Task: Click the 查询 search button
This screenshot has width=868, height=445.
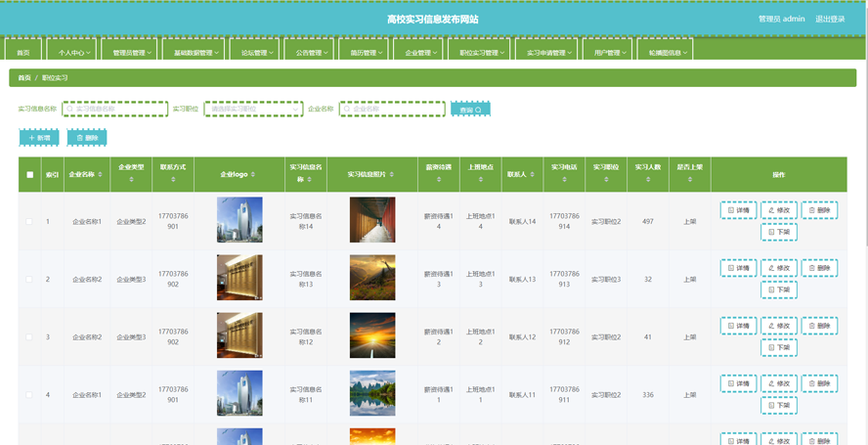Action: click(470, 110)
